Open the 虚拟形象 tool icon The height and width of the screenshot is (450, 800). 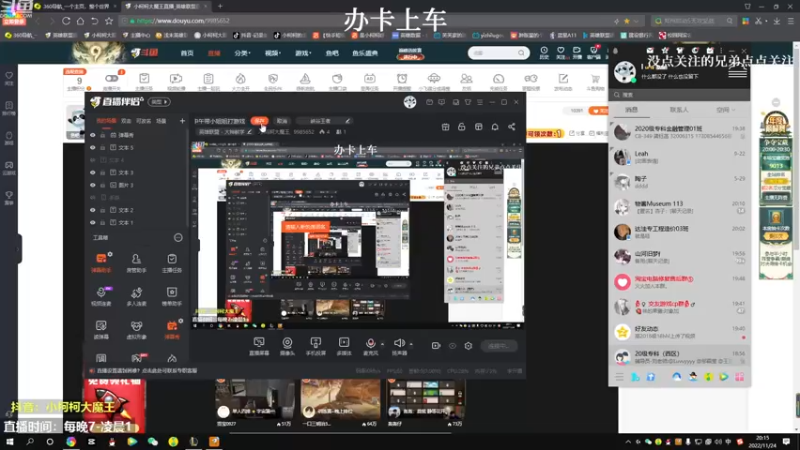(x=136, y=330)
